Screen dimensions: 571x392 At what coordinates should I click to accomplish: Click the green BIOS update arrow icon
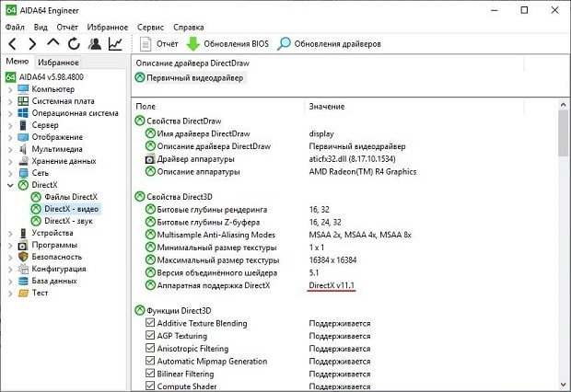pos(193,44)
